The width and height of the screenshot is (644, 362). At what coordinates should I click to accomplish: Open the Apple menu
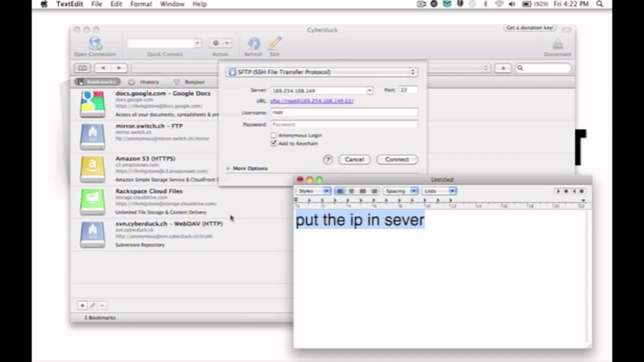coord(44,4)
